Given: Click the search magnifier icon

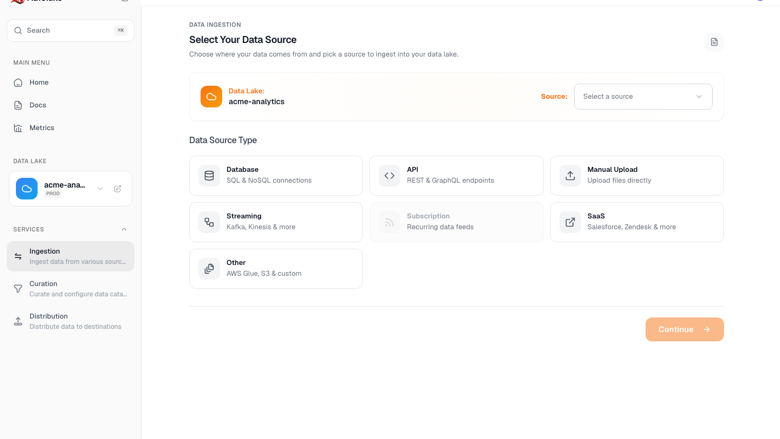Looking at the screenshot, I should (x=18, y=30).
